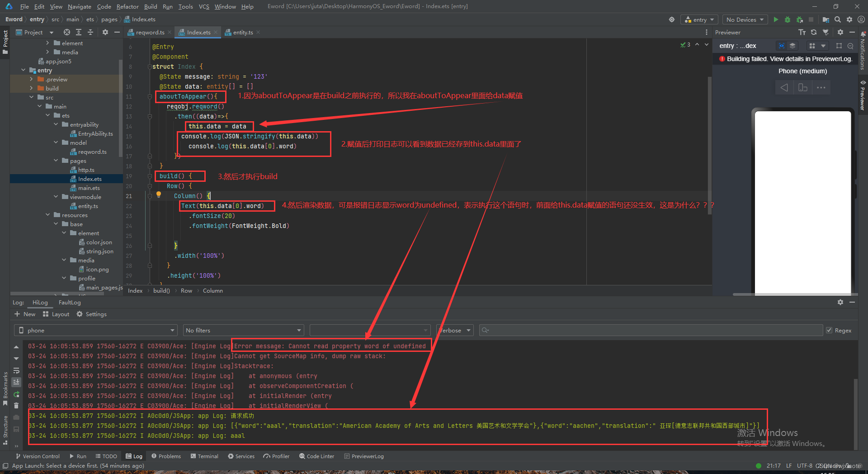Run the entry module with green play icon
The image size is (868, 474).
coord(776,19)
